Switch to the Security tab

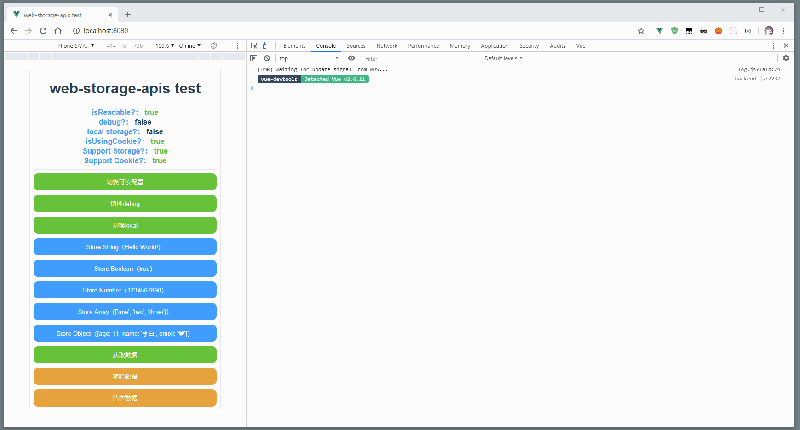[x=529, y=46]
